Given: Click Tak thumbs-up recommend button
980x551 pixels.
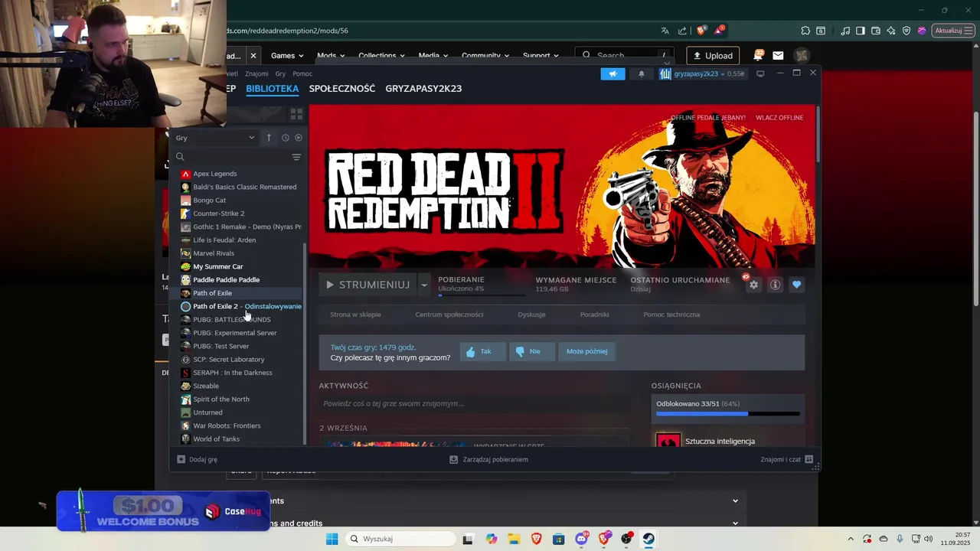Looking at the screenshot, I should (483, 352).
